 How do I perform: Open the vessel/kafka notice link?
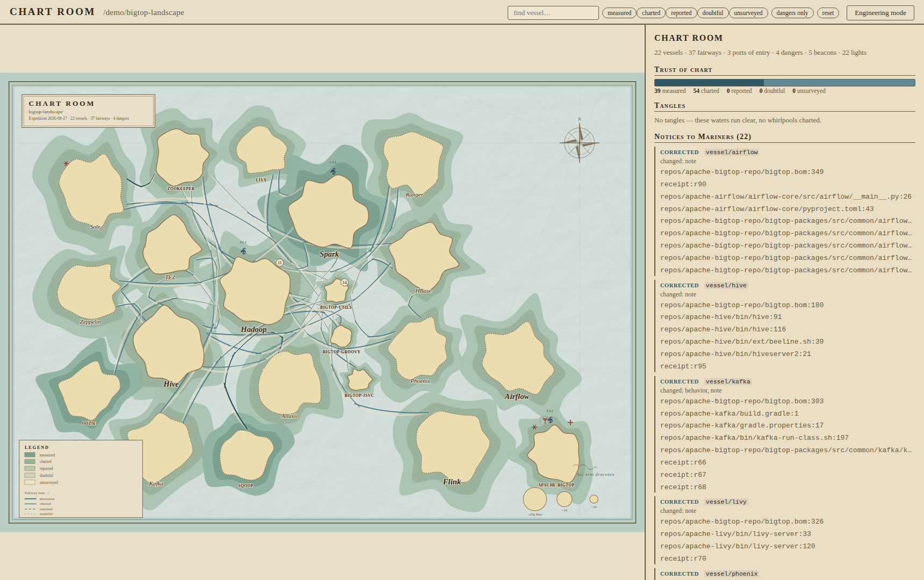click(728, 381)
